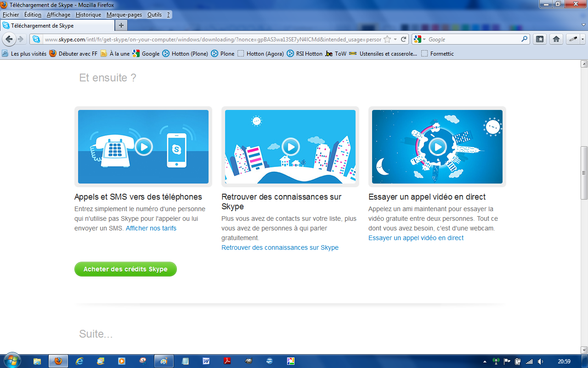The image size is (588, 368).
Task: Click the taskbar clock showing 20:59
Action: [564, 361]
